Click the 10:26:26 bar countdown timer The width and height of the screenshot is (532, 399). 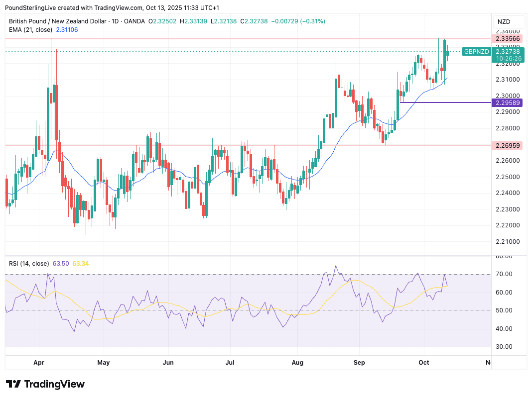(508, 58)
